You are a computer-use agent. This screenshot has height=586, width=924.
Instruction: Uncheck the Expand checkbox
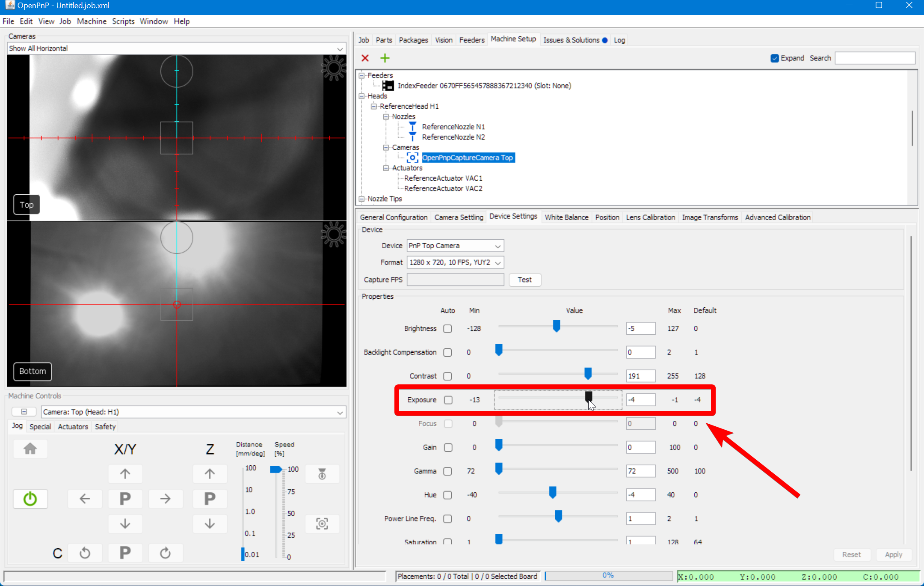(x=774, y=58)
